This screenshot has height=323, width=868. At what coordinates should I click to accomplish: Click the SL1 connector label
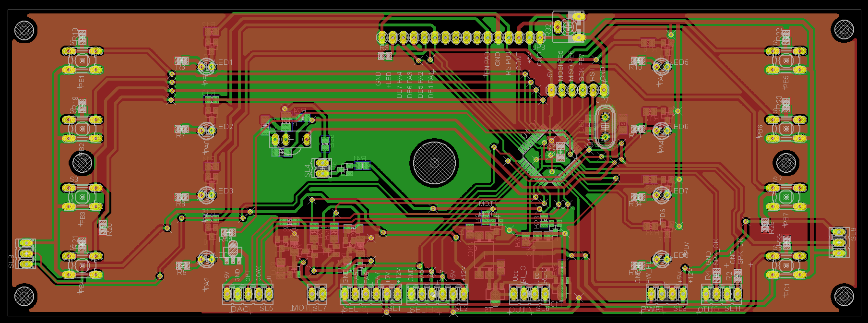[x=394, y=308]
